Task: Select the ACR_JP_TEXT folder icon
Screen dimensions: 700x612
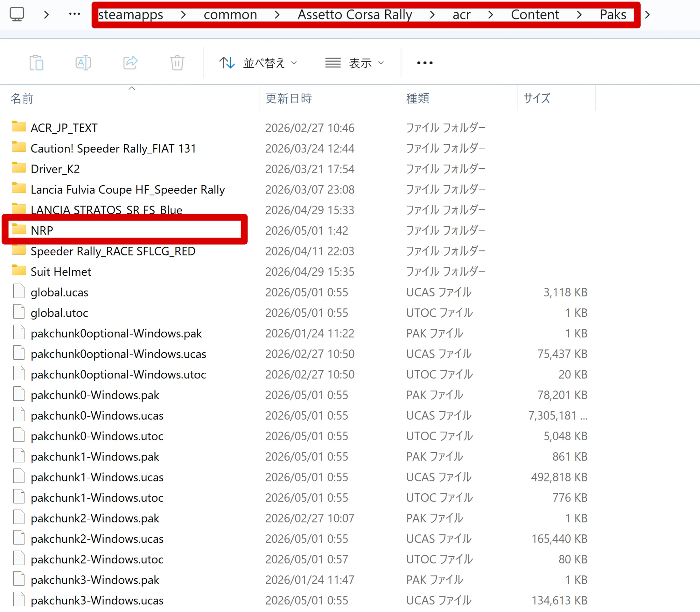Action: point(19,127)
